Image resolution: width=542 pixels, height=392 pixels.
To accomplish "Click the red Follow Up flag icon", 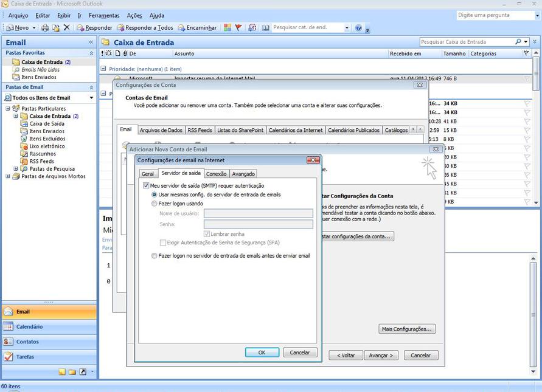I will (238, 27).
